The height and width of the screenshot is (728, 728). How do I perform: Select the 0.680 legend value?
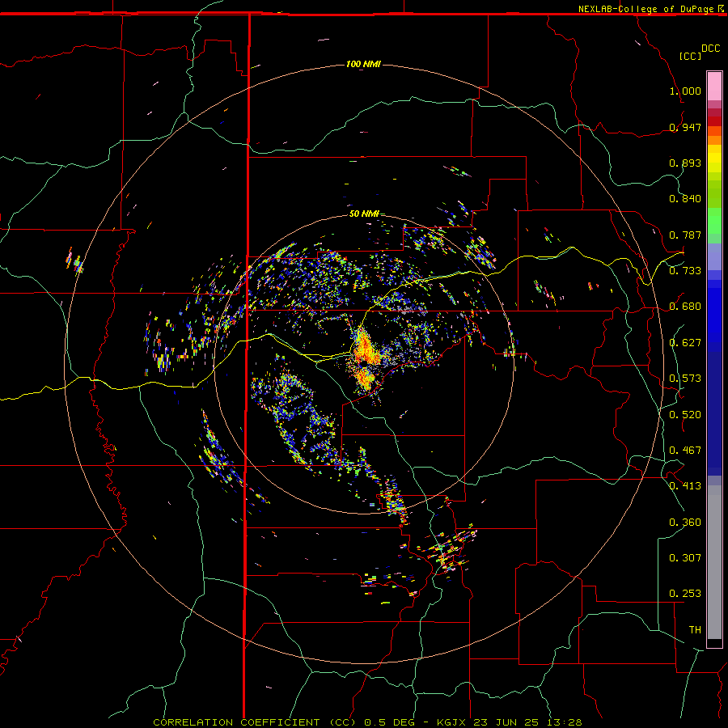click(685, 307)
